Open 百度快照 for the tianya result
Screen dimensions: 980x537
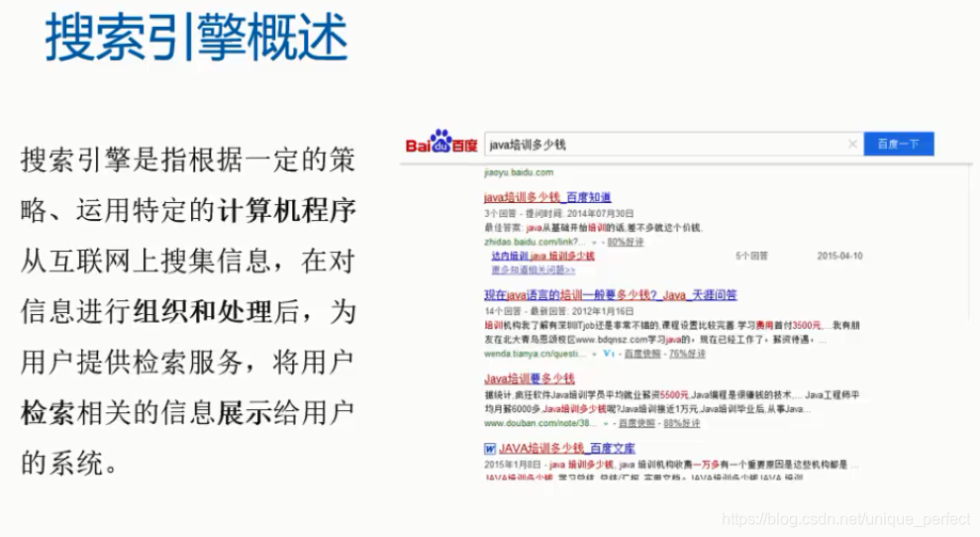(641, 354)
